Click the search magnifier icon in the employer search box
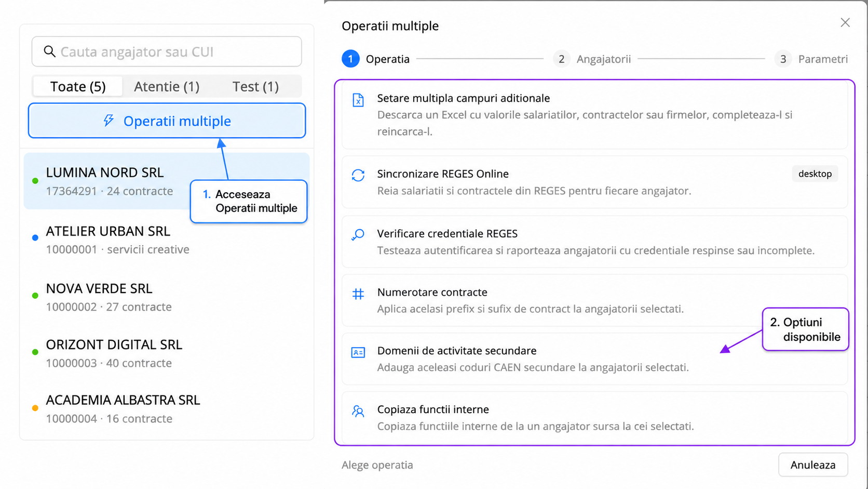Viewport: 868px width, 489px height. pos(49,51)
